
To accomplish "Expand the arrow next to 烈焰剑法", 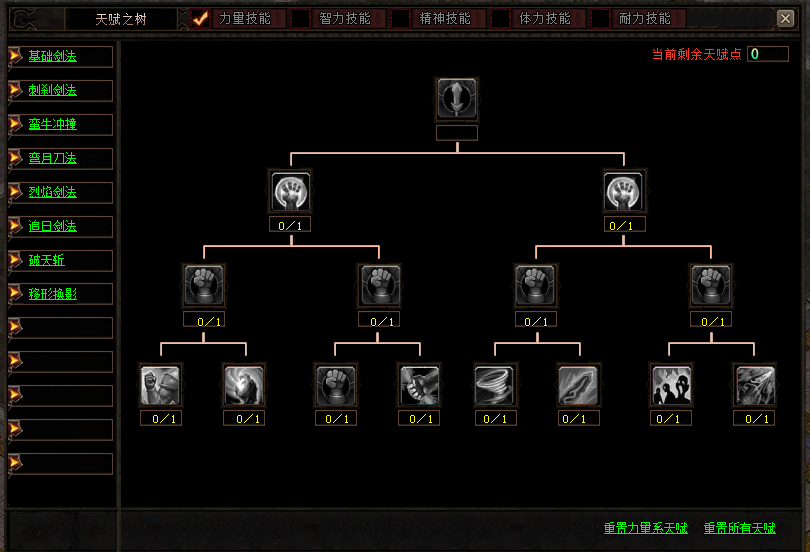I will [x=15, y=192].
